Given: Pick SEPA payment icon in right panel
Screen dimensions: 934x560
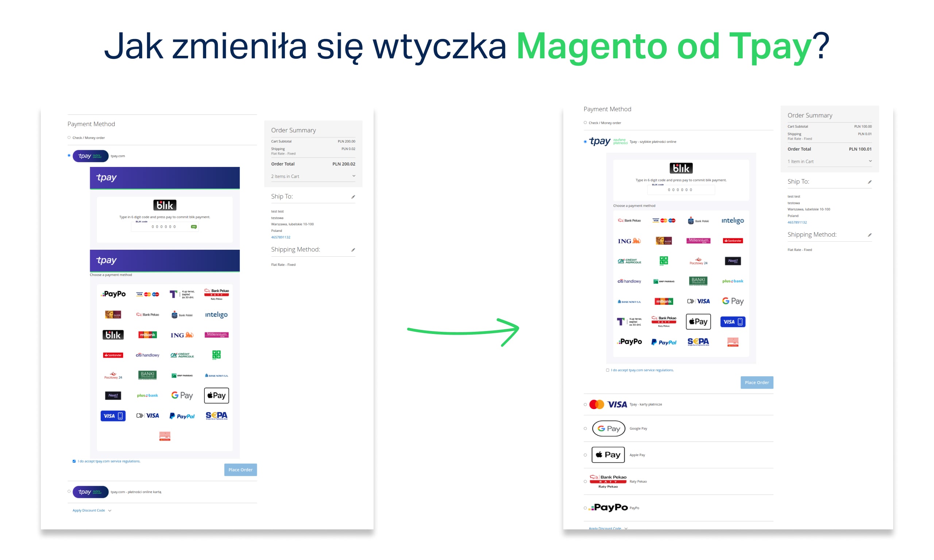Looking at the screenshot, I should (698, 342).
